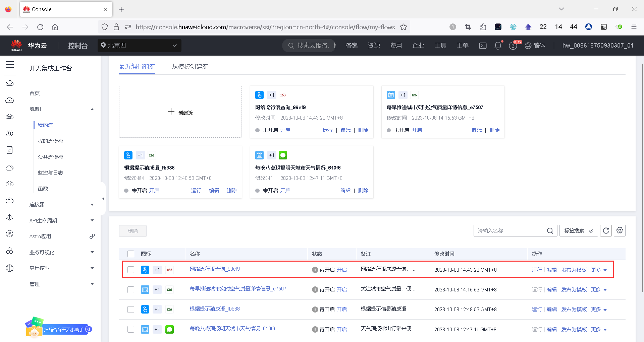Screen dimensions: 644x342
Task: Check the 根据提示猜成语_fb988 row checkbox
Action: [131, 309]
